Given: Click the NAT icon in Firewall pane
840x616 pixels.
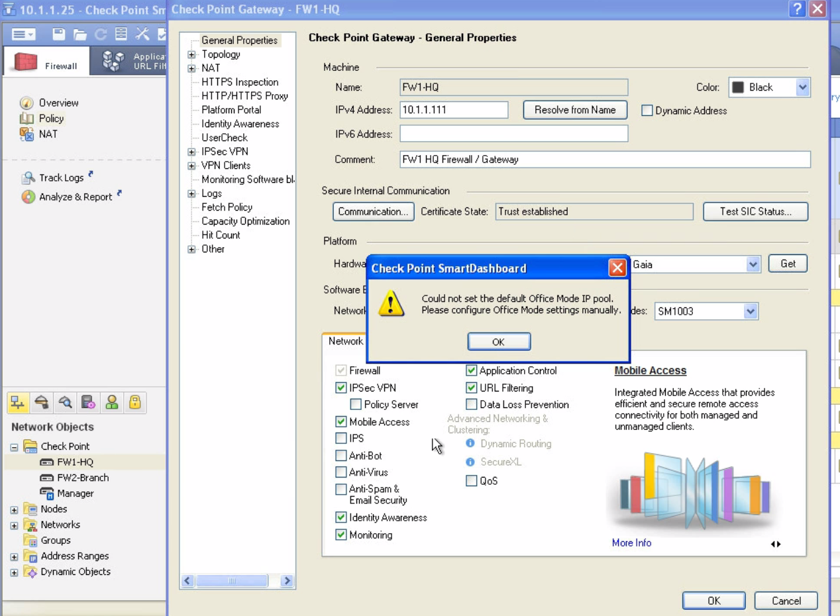Looking at the screenshot, I should 26,134.
